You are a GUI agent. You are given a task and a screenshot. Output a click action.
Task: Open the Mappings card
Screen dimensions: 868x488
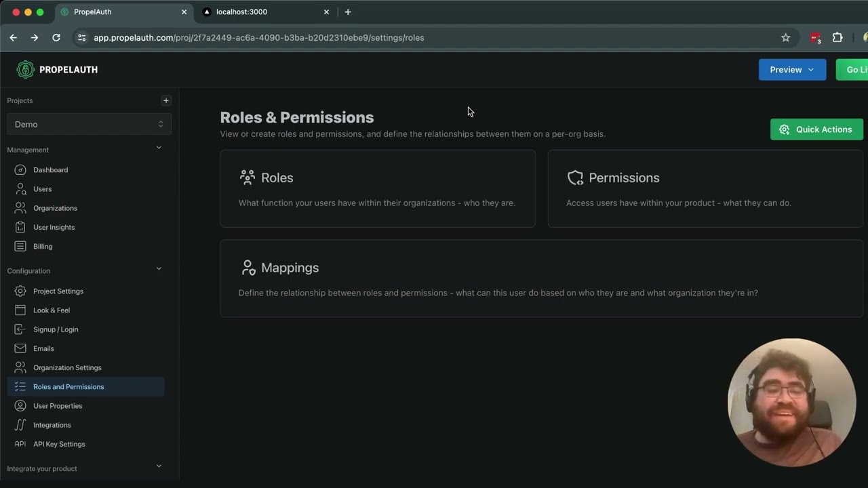pyautogui.click(x=541, y=279)
